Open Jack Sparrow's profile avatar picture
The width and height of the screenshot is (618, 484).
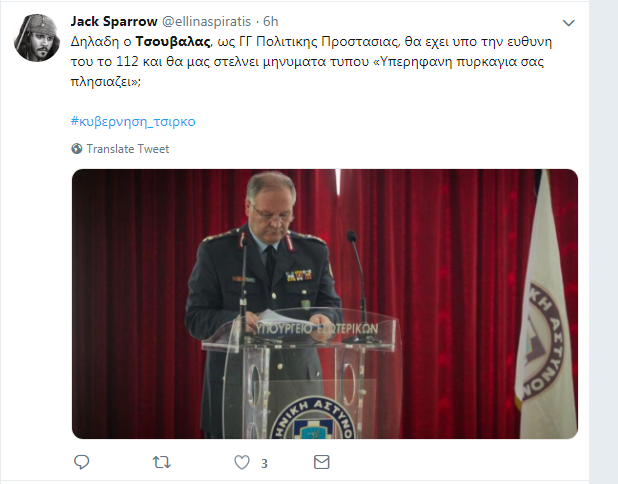coord(37,38)
